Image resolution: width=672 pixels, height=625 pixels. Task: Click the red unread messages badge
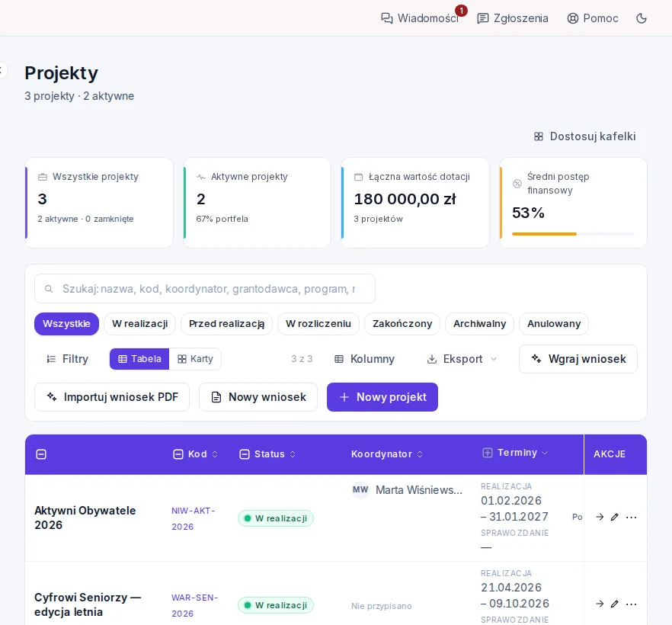(461, 11)
